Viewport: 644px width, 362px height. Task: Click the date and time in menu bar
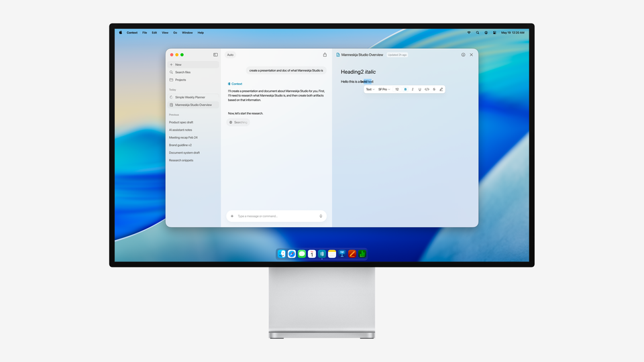tap(513, 32)
